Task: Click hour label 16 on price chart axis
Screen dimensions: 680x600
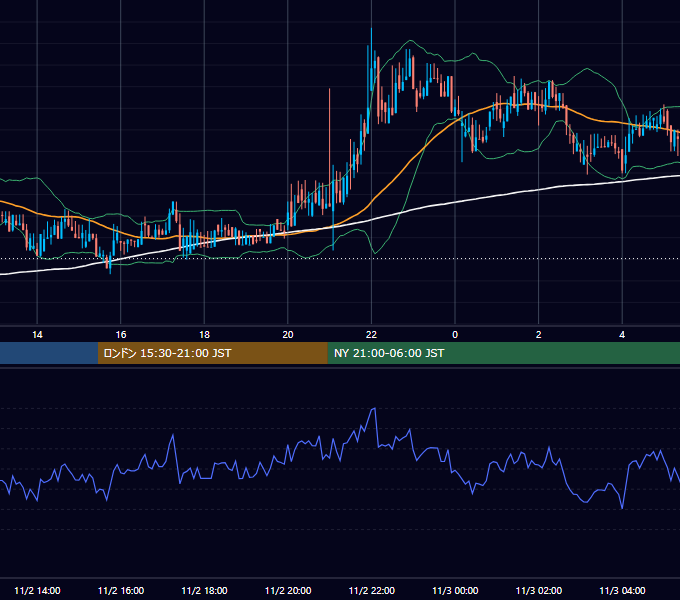Action: (x=121, y=335)
